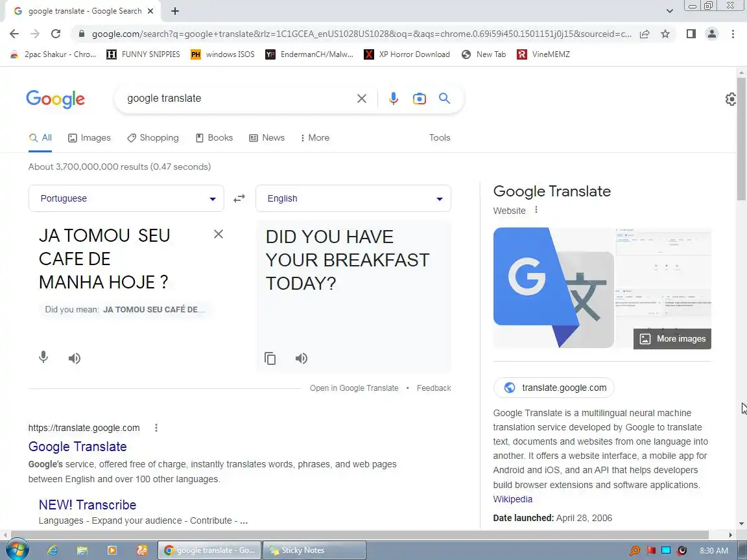The image size is (747, 560).
Task: Reload the page with the refresh icon
Action: (x=56, y=34)
